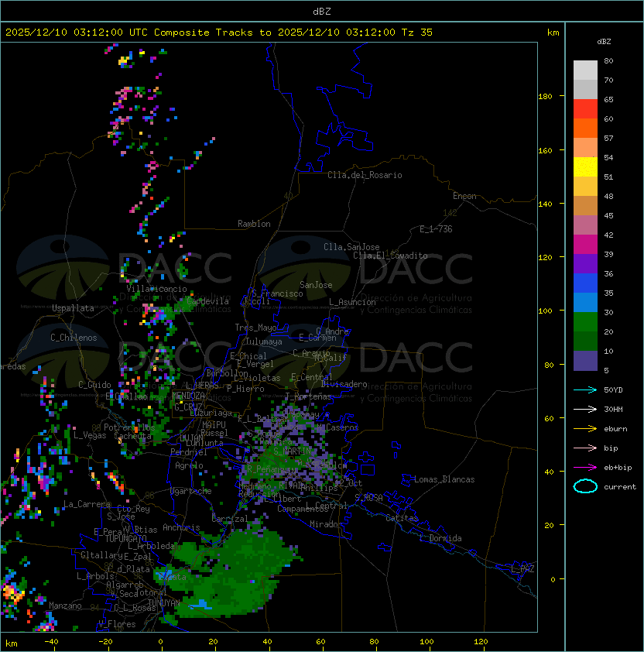This screenshot has height=652, width=644.
Task: Click the 'MENDOZA' city label
Action: pos(188,395)
